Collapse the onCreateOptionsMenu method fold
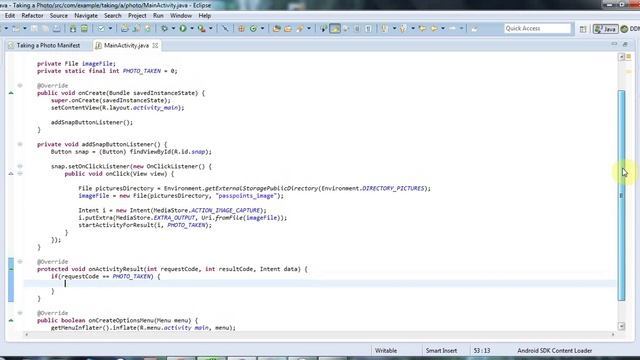The width and height of the screenshot is (640, 360). pos(20,313)
